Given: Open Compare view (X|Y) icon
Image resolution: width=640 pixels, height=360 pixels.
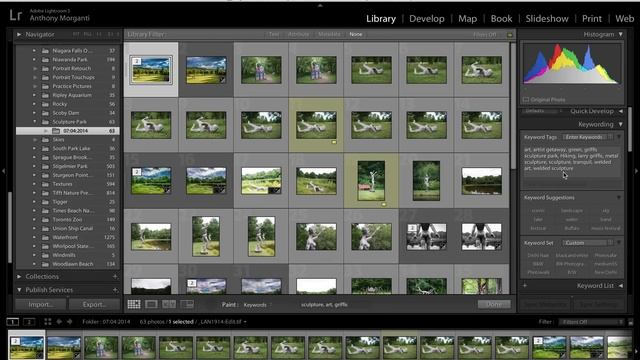Looking at the screenshot, I should (169, 304).
